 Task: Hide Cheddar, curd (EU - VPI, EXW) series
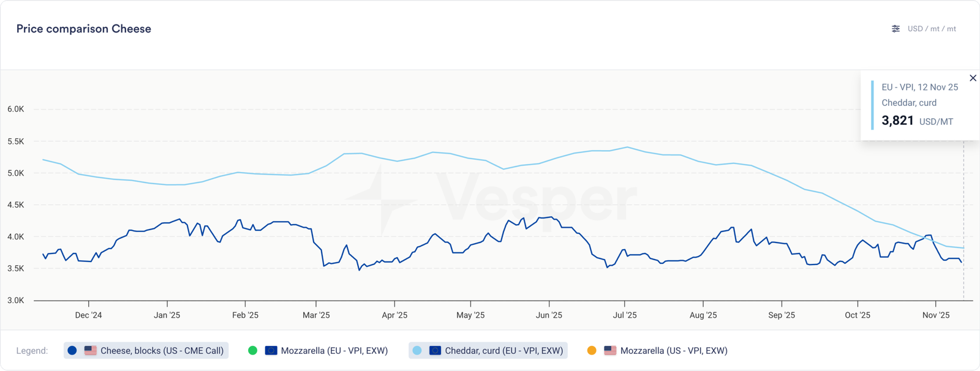click(503, 351)
